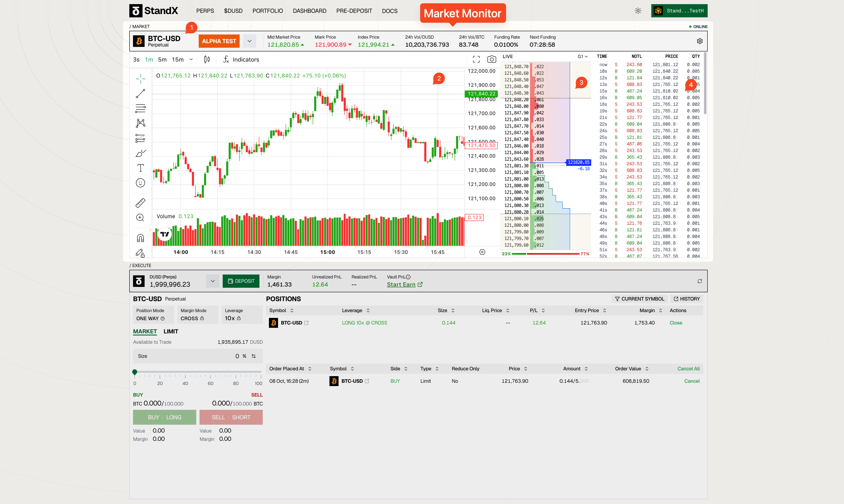Click the order size percentage slider

198,372
